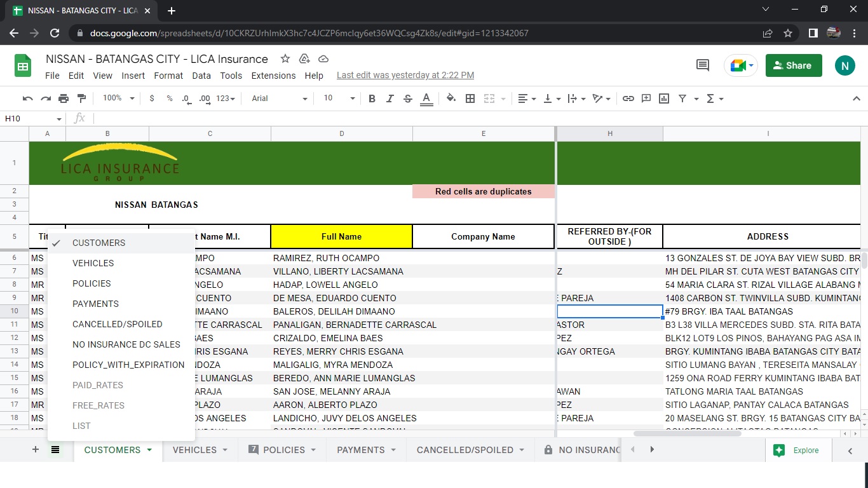Open the text color picker
868x488 pixels.
pos(426,98)
